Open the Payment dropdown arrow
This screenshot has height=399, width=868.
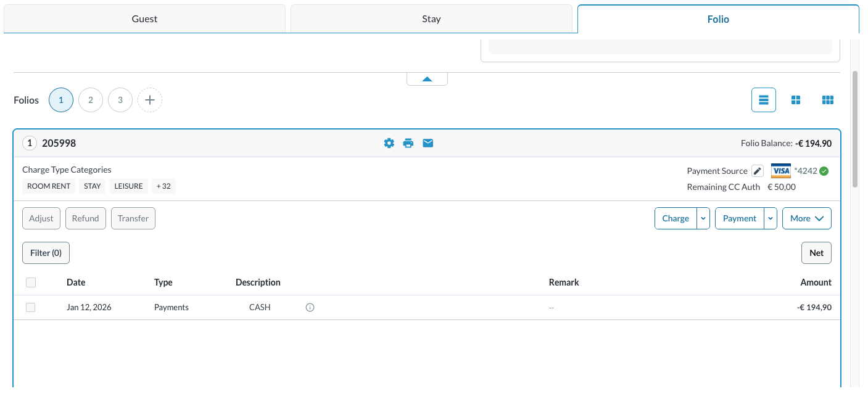coord(770,218)
